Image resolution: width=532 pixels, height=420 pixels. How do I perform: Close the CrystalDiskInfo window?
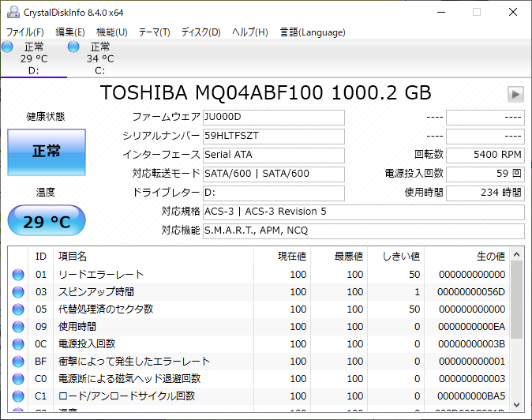coord(513,12)
